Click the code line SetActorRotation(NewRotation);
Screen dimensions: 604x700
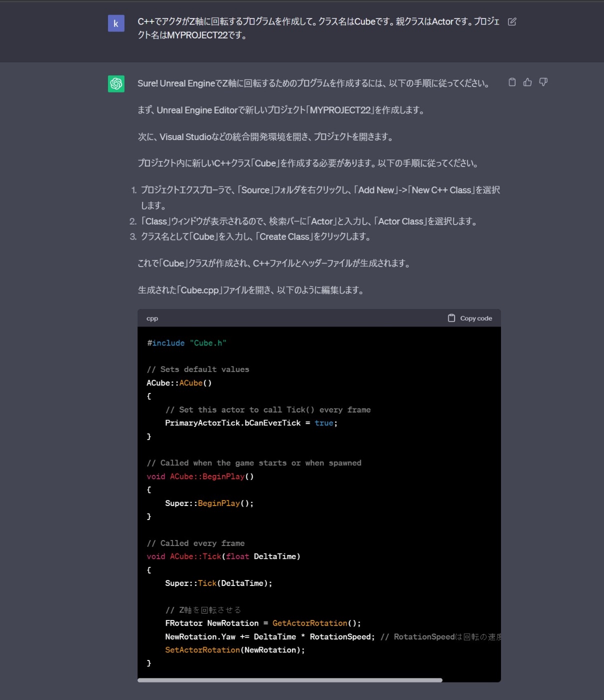[235, 650]
